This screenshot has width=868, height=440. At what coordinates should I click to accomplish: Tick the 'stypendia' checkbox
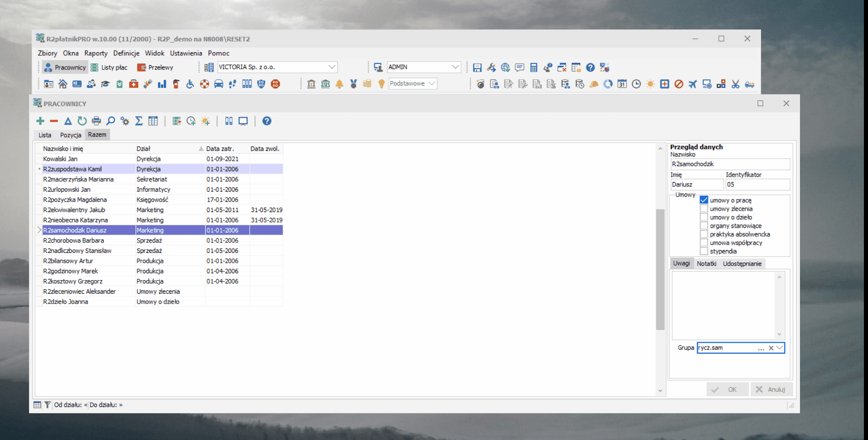(x=704, y=251)
